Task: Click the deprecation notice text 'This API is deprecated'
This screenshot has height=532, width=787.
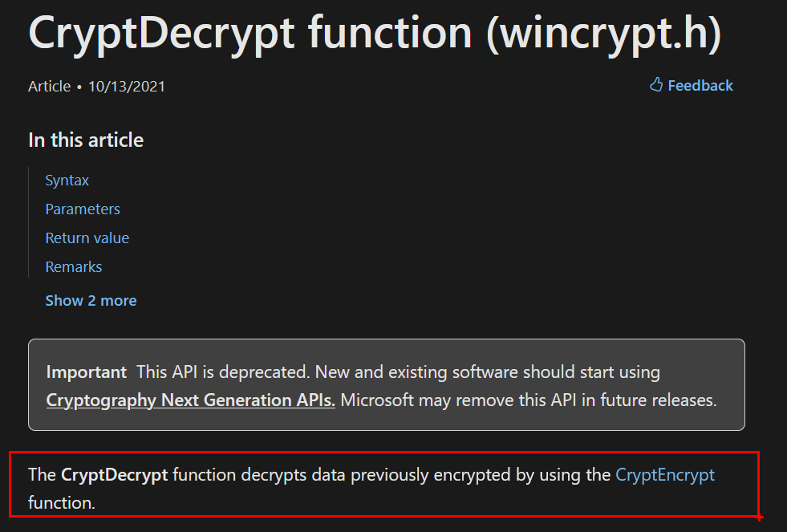Action: click(221, 372)
